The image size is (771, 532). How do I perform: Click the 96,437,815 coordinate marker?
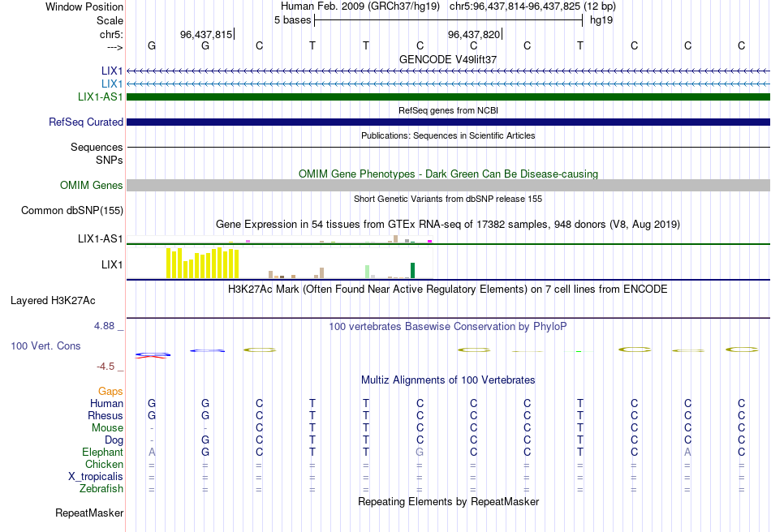click(x=206, y=34)
